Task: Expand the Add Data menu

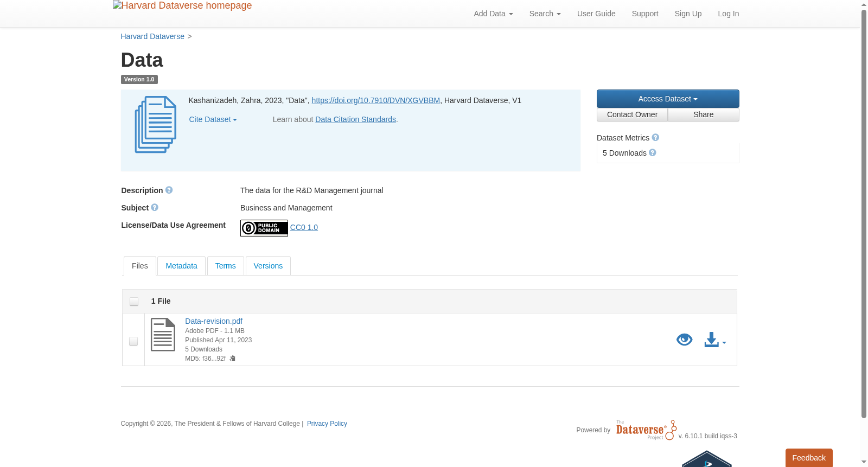Action: (x=493, y=14)
